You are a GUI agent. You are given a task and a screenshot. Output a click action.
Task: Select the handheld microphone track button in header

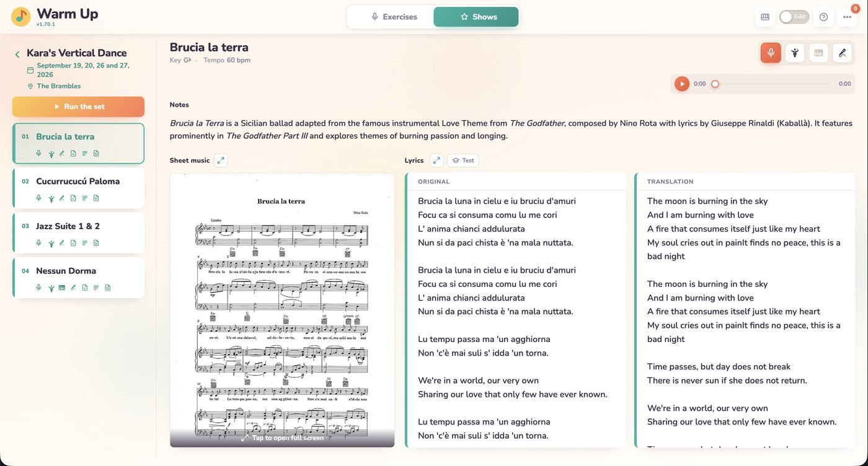(x=842, y=53)
